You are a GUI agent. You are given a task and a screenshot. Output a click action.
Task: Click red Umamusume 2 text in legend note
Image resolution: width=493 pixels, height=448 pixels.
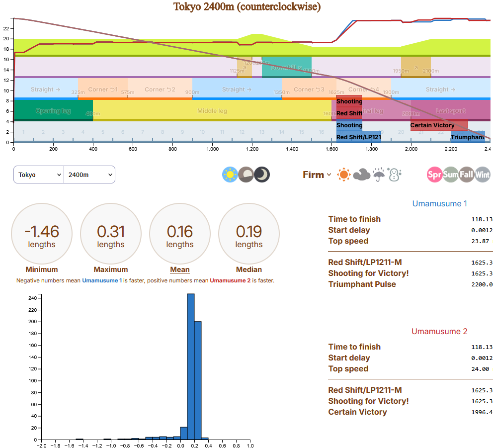coord(230,280)
